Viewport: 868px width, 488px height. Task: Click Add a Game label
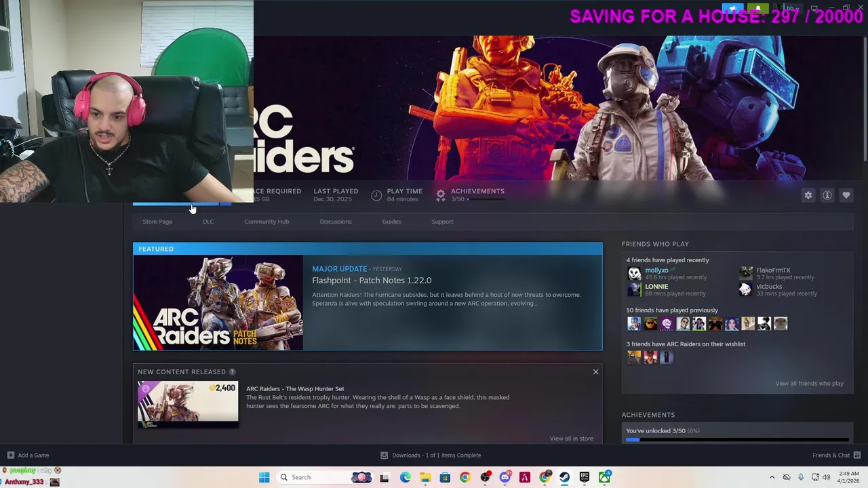(33, 455)
